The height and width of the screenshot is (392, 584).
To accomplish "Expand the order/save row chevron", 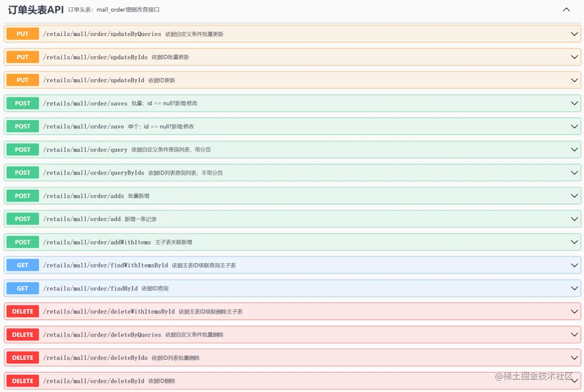I will click(x=575, y=126).
